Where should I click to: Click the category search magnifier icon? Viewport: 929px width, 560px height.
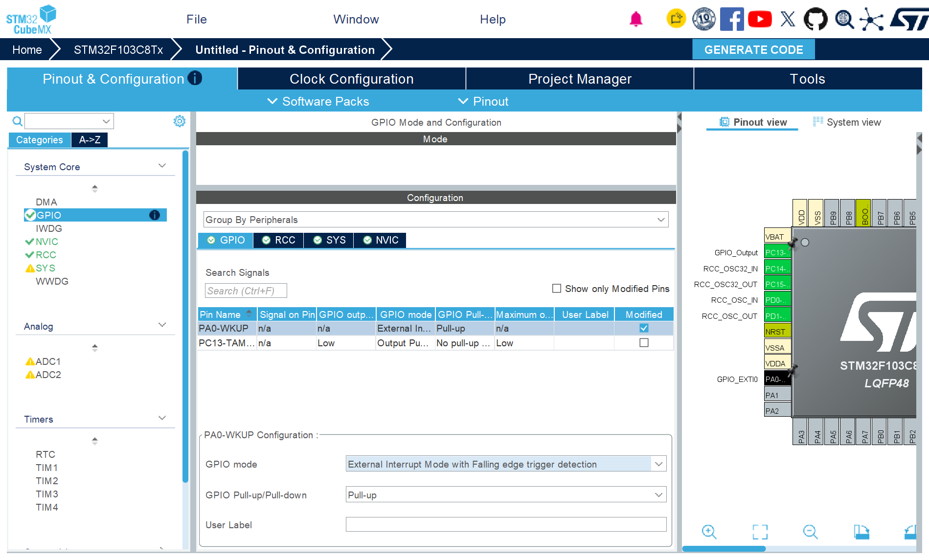click(17, 121)
